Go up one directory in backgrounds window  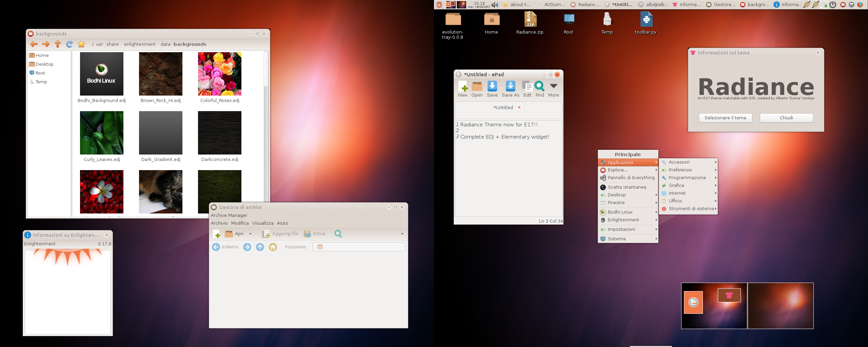point(58,44)
